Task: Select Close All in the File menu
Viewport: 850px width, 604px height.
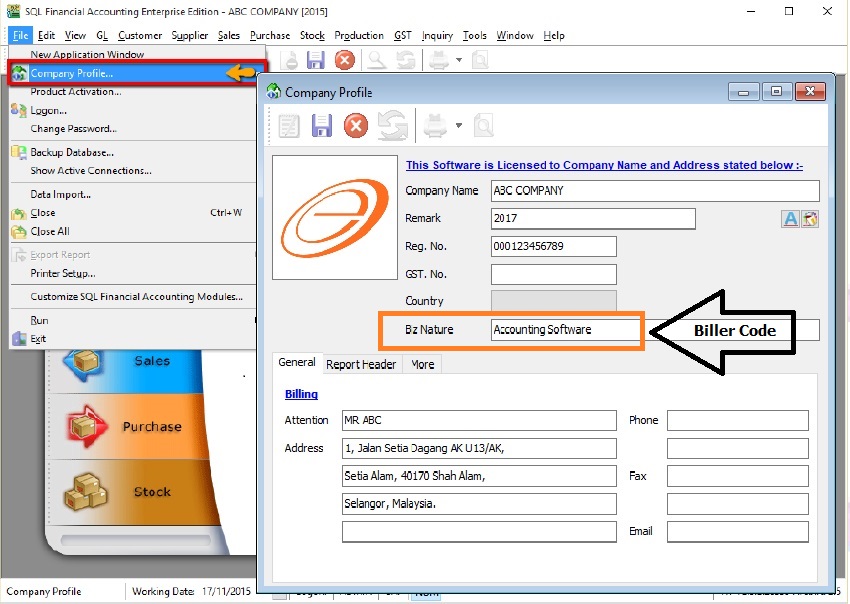Action: [x=132, y=231]
